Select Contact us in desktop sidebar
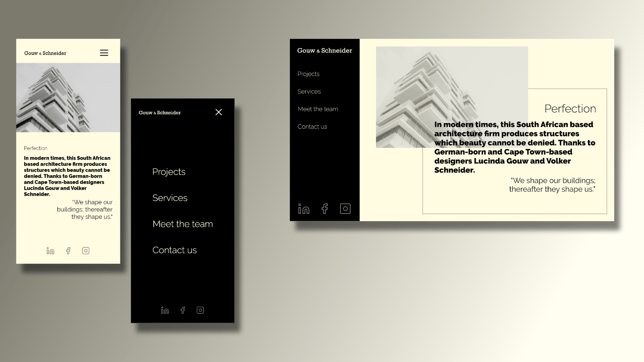Screen dimensions: 644x362 click(312, 127)
